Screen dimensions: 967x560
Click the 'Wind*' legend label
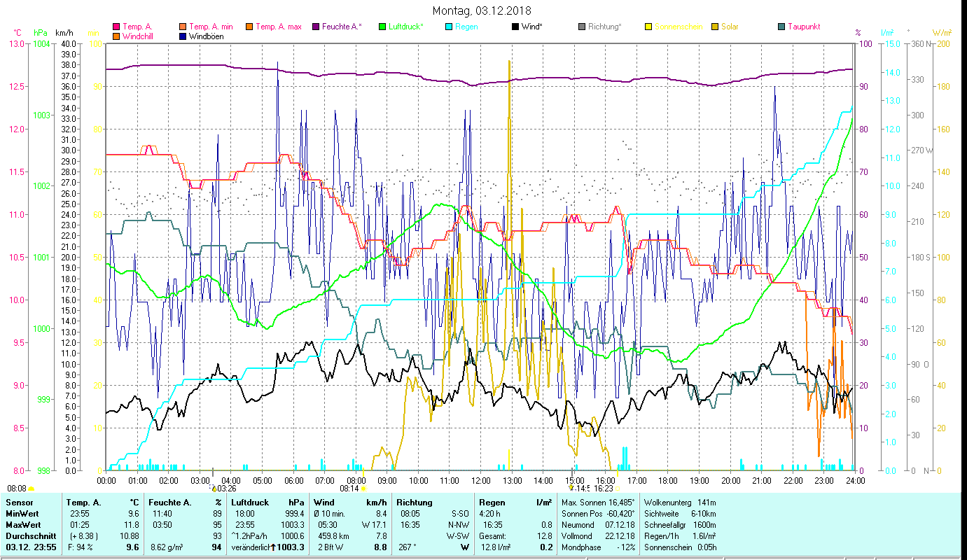532,27
